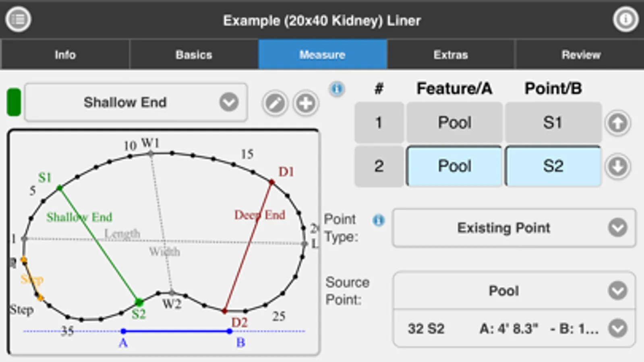Choose the Pool cell in row 1
644x362 pixels.
click(454, 123)
